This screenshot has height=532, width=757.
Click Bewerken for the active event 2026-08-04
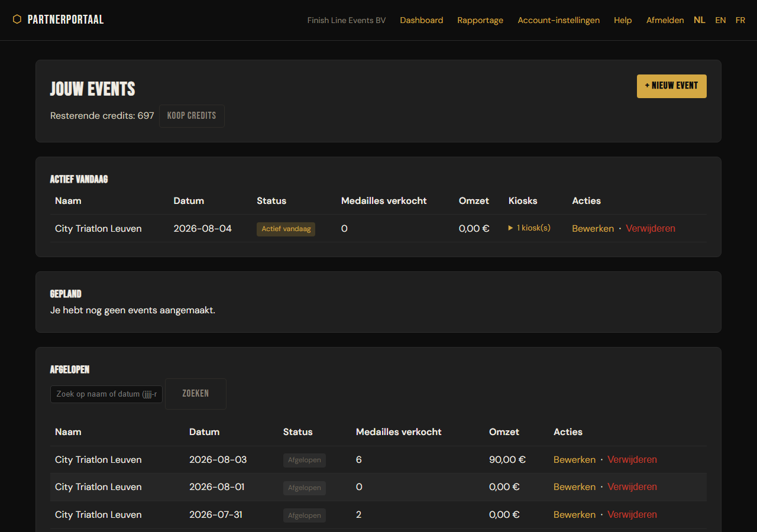point(593,229)
